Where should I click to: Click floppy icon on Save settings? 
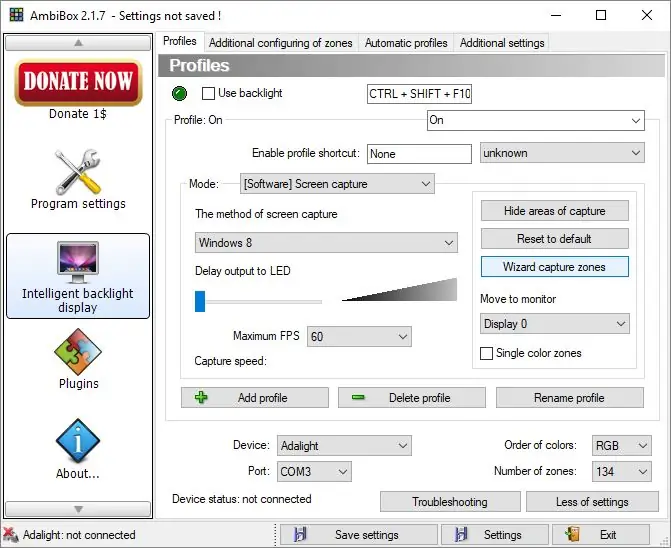[300, 535]
